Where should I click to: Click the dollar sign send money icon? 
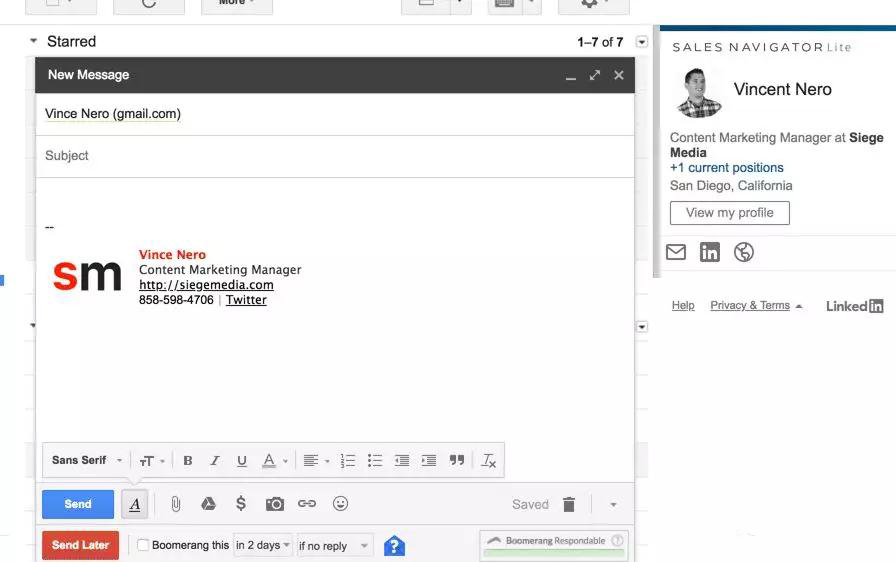[x=241, y=504]
